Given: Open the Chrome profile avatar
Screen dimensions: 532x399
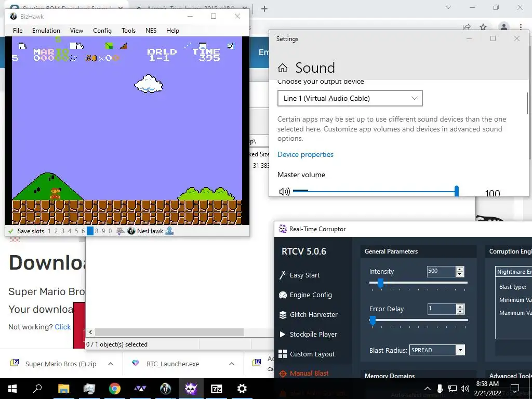Looking at the screenshot, I should click(x=504, y=27).
